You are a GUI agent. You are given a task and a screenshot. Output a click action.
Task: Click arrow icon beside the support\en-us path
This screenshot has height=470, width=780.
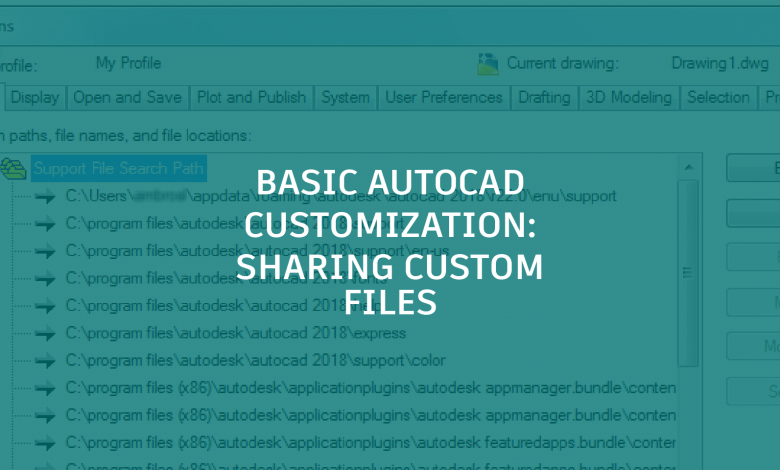tap(44, 250)
